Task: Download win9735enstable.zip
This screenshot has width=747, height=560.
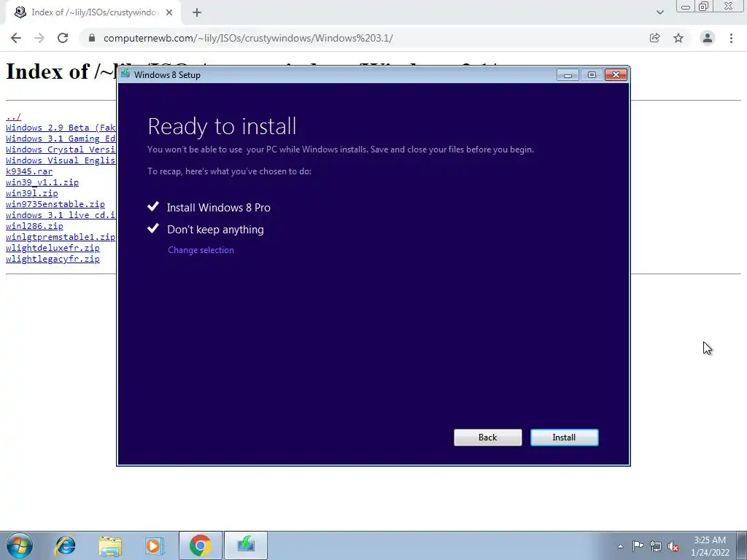Action: point(55,204)
